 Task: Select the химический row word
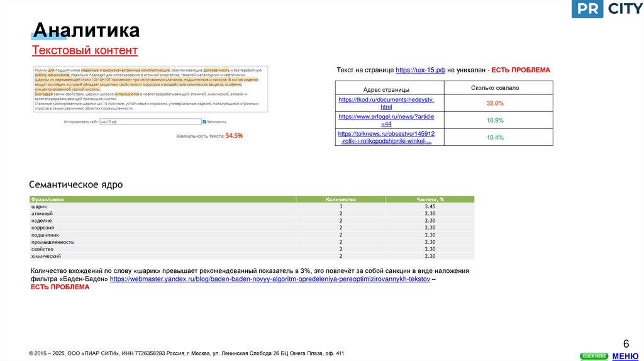coord(46,256)
